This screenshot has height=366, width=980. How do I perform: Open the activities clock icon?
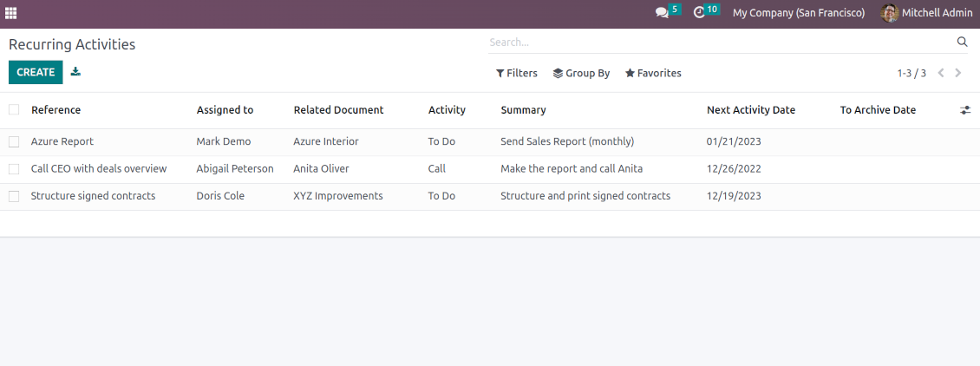click(700, 13)
